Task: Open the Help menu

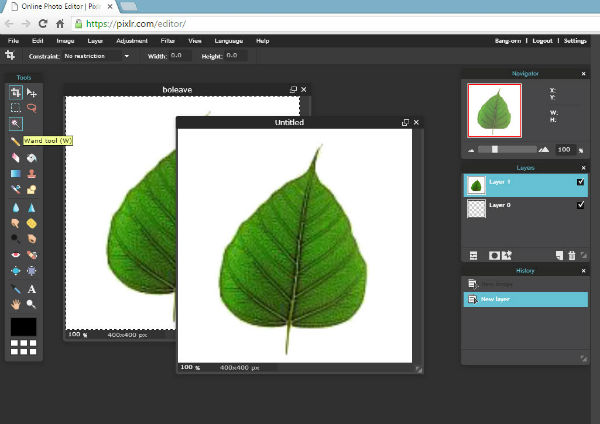Action: 262,41
